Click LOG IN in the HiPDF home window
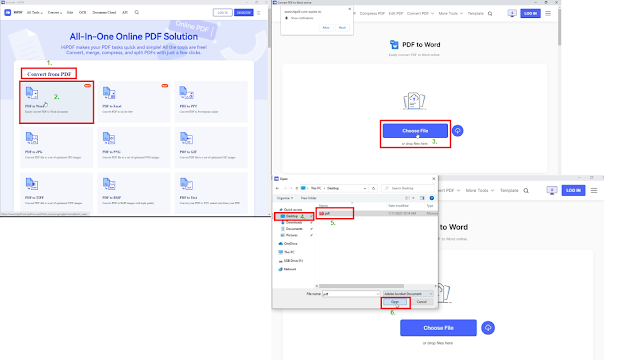 pyautogui.click(x=222, y=13)
